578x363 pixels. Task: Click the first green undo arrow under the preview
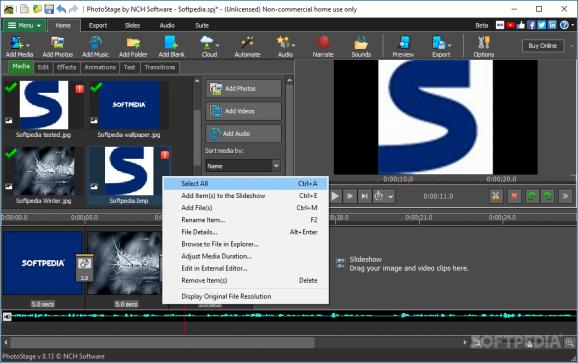[532, 196]
